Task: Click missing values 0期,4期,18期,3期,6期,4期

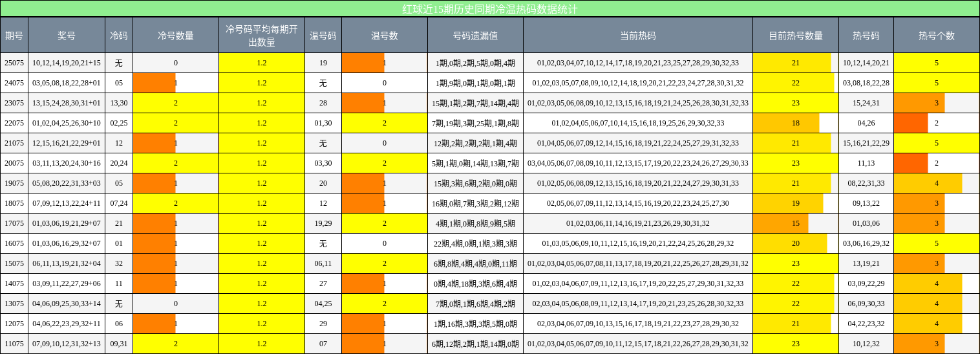Action: click(475, 283)
